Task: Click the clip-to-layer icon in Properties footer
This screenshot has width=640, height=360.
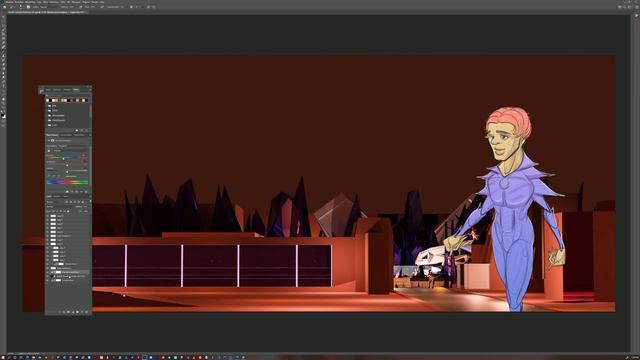Action: pos(67,191)
